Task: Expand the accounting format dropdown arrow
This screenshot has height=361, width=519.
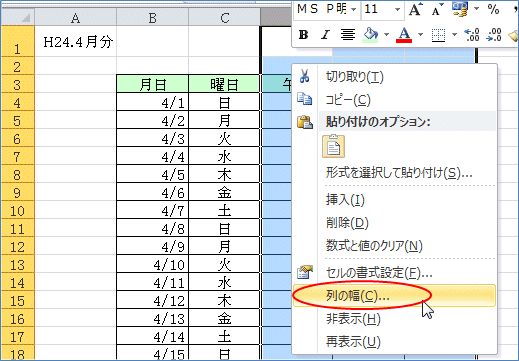Action: click(x=476, y=9)
